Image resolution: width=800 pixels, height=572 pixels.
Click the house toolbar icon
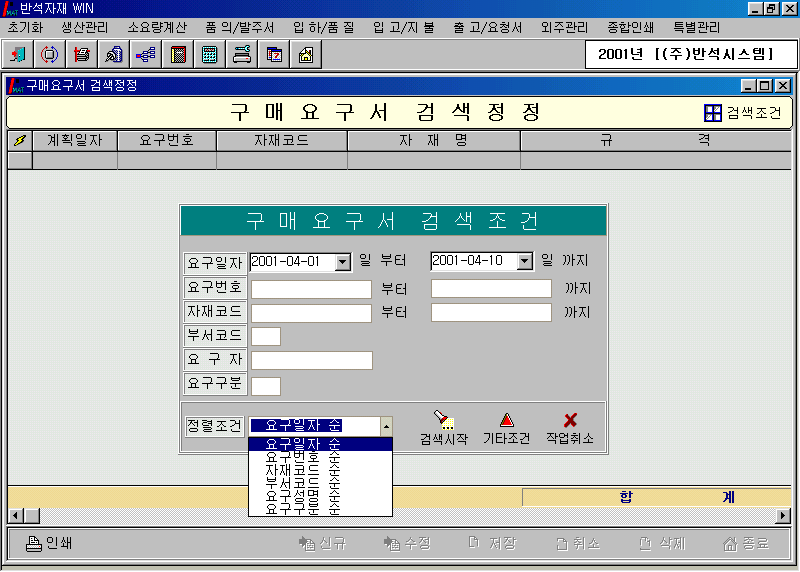[305, 54]
